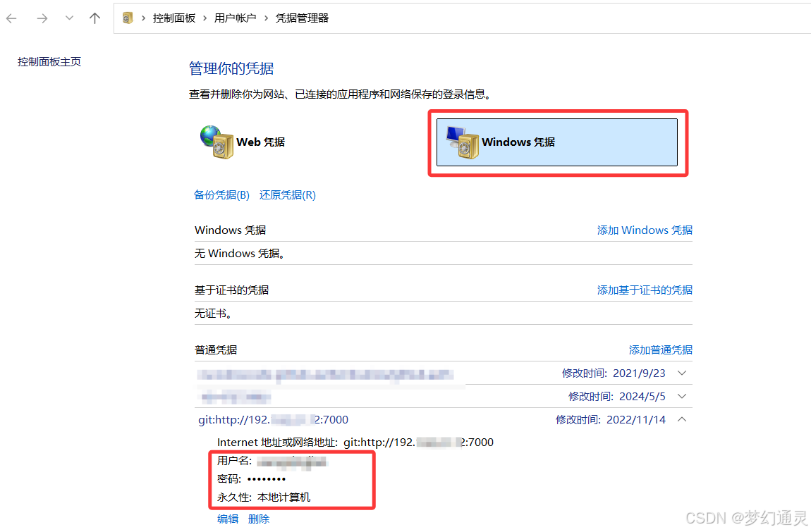Click 添加 Windows 凭据 link
The width and height of the screenshot is (811, 532).
pos(645,230)
